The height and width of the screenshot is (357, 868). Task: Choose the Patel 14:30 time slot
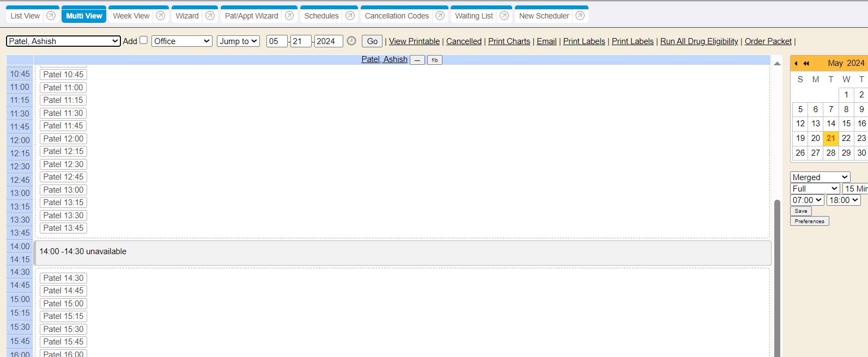point(63,278)
